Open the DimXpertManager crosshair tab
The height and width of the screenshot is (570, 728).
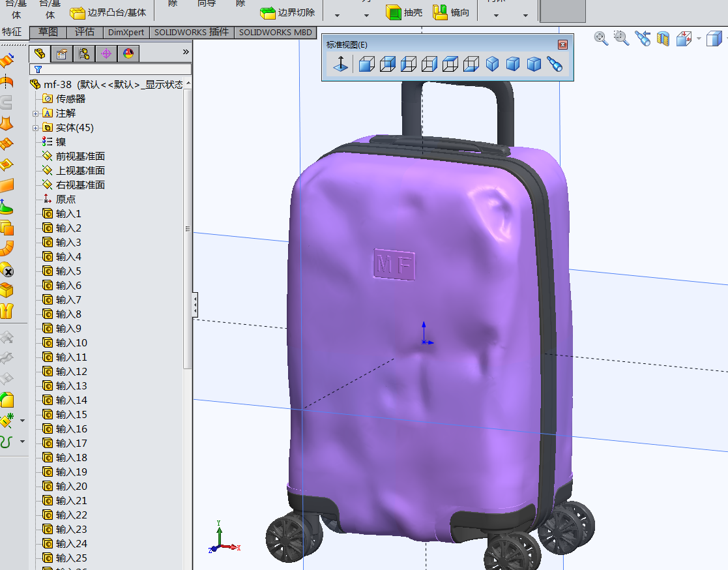pos(106,54)
